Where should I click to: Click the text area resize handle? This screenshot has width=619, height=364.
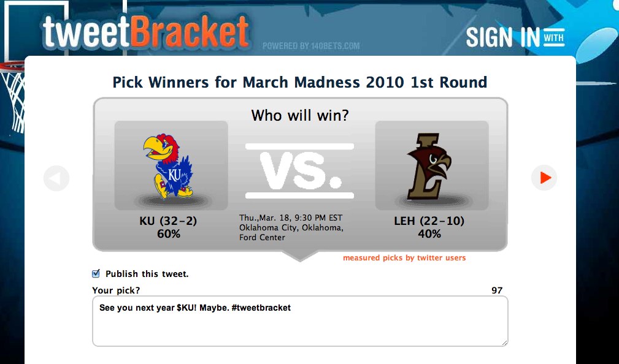click(504, 343)
